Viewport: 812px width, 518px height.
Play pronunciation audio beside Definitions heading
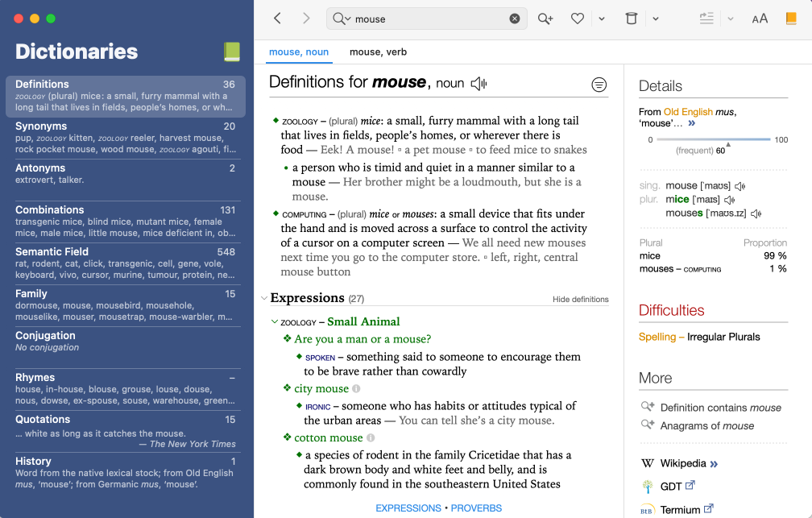point(478,83)
